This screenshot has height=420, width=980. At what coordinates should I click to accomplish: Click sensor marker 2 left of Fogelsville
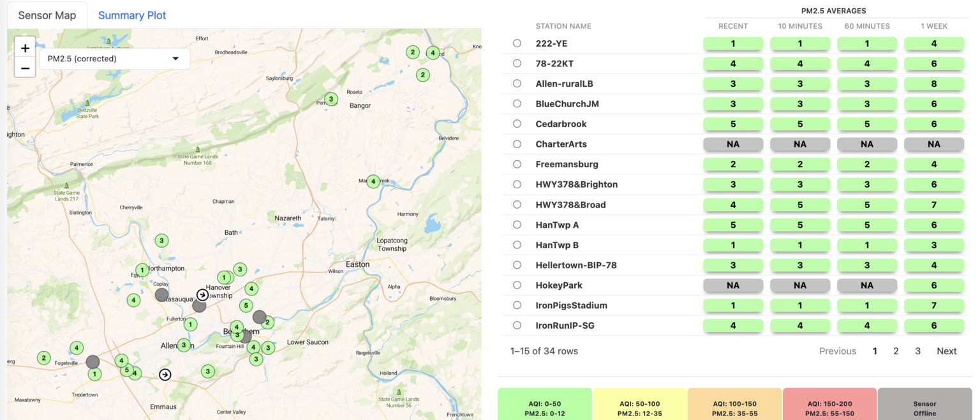click(x=43, y=358)
